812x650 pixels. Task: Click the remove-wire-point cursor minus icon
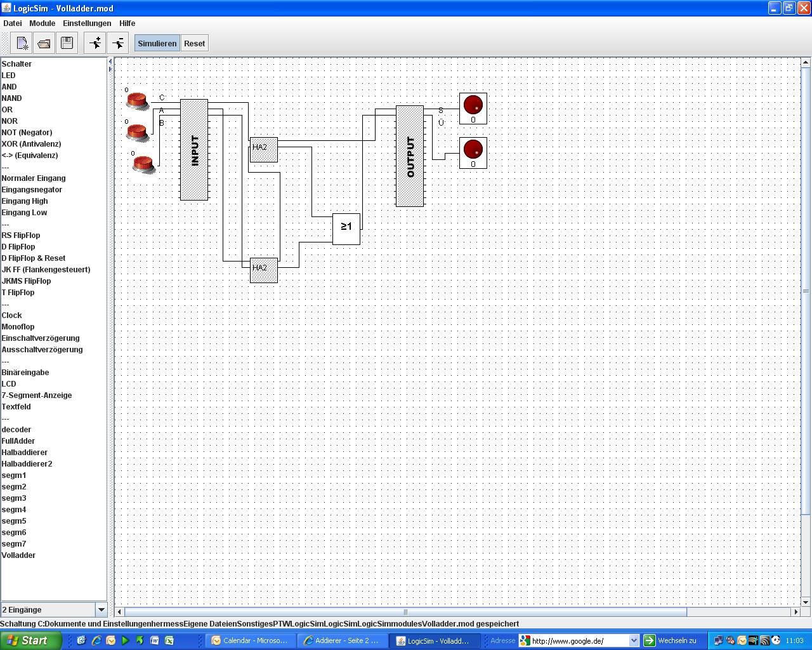coord(118,43)
